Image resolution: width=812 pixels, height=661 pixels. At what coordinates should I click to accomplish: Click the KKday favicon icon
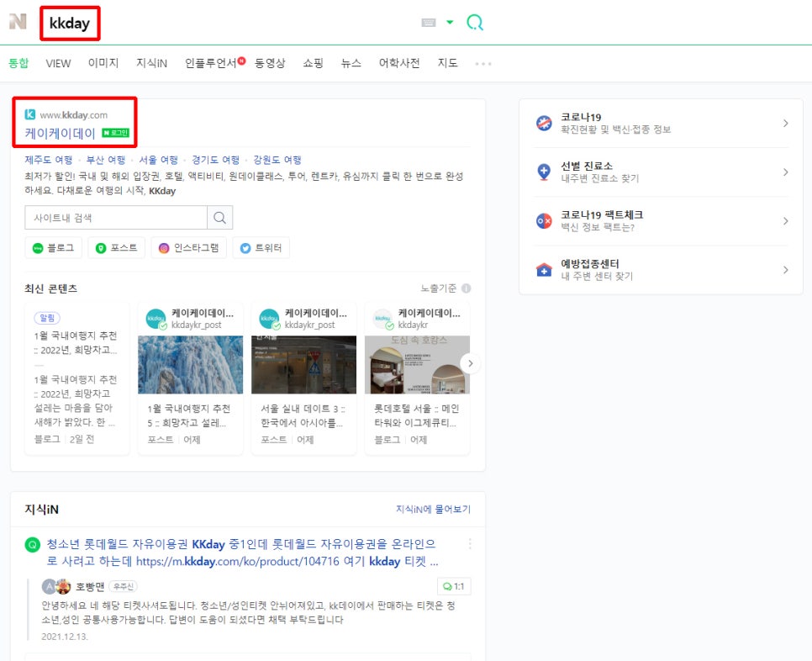(x=30, y=114)
